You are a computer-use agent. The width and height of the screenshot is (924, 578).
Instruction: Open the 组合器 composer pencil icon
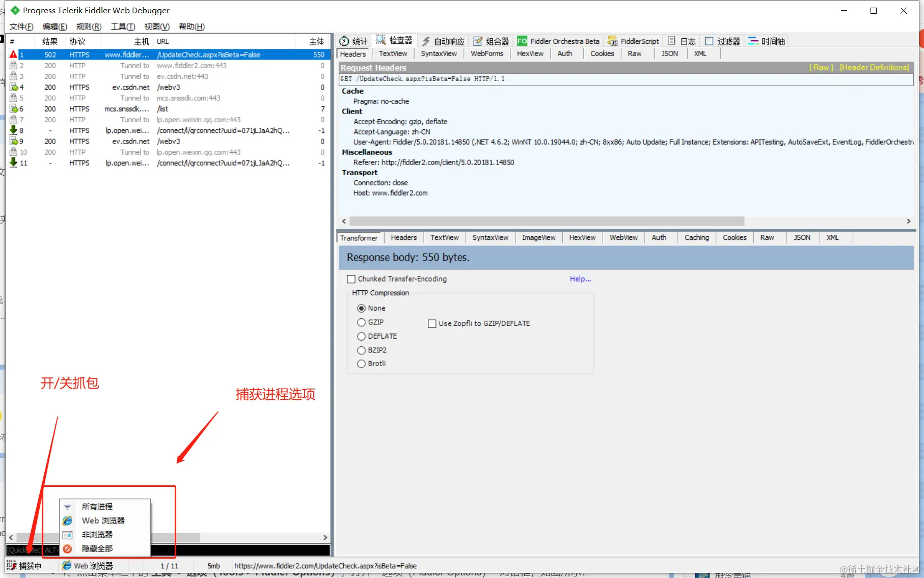coord(478,41)
